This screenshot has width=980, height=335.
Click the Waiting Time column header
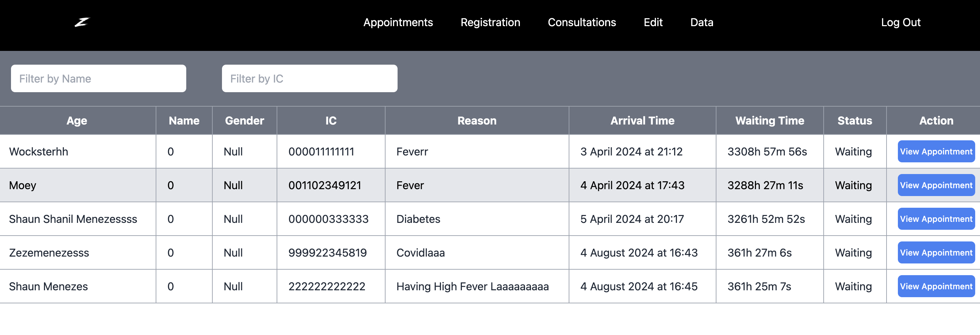(770, 121)
